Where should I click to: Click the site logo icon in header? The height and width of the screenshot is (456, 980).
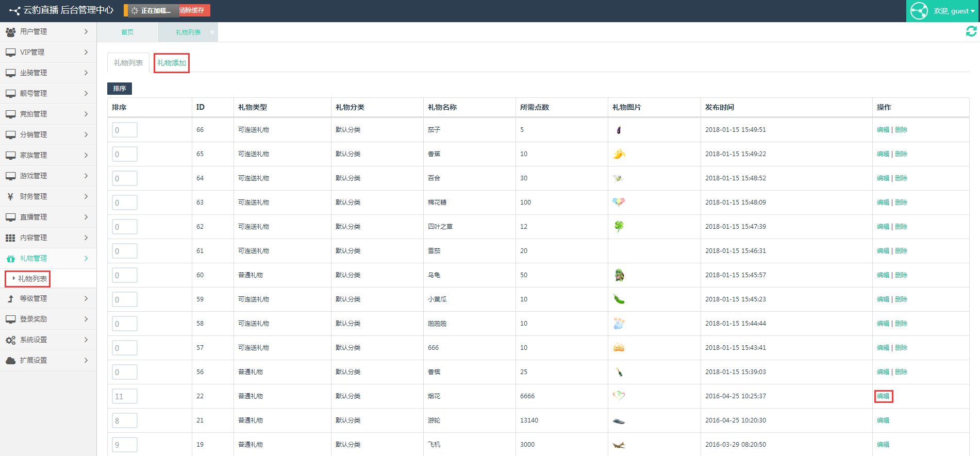tap(14, 10)
